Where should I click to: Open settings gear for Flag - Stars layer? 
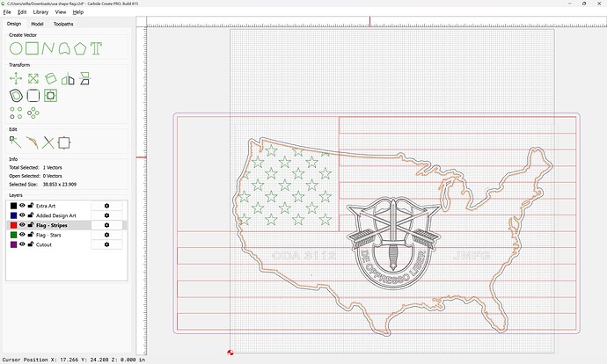tap(106, 235)
